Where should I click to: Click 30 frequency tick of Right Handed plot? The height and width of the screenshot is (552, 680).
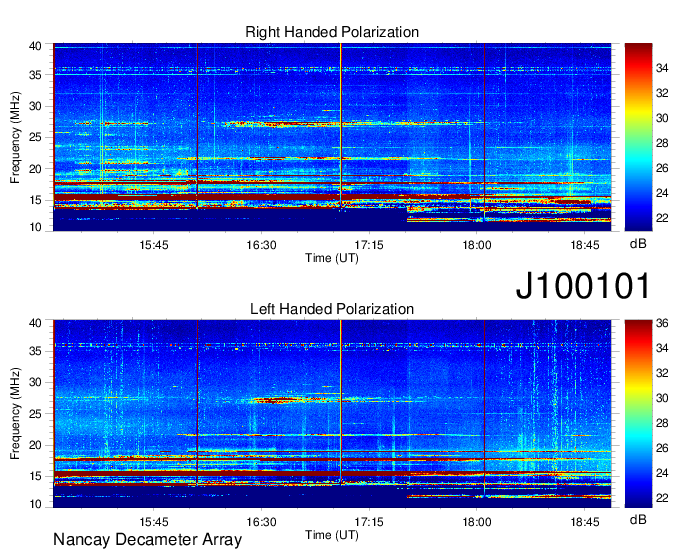[35, 106]
